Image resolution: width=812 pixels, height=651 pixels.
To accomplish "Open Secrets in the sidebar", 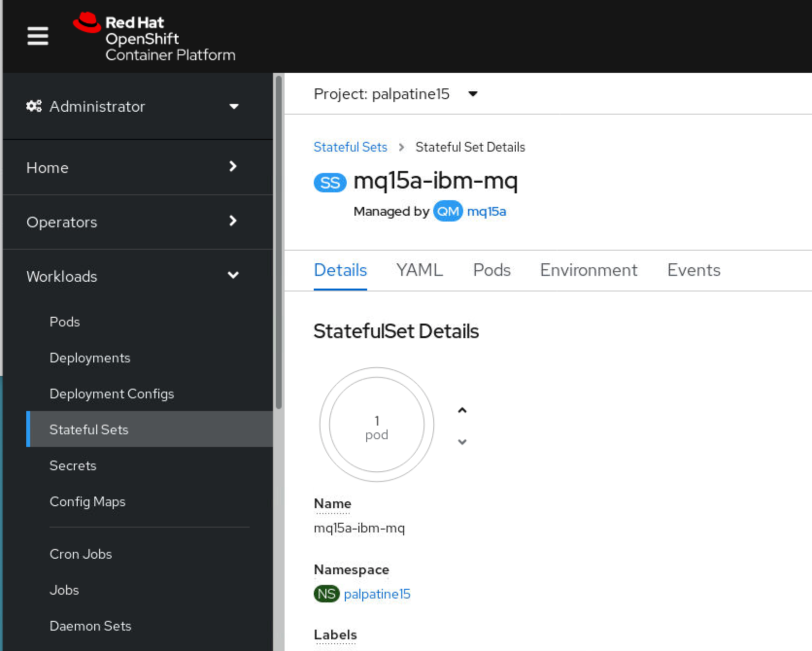I will pos(150,465).
